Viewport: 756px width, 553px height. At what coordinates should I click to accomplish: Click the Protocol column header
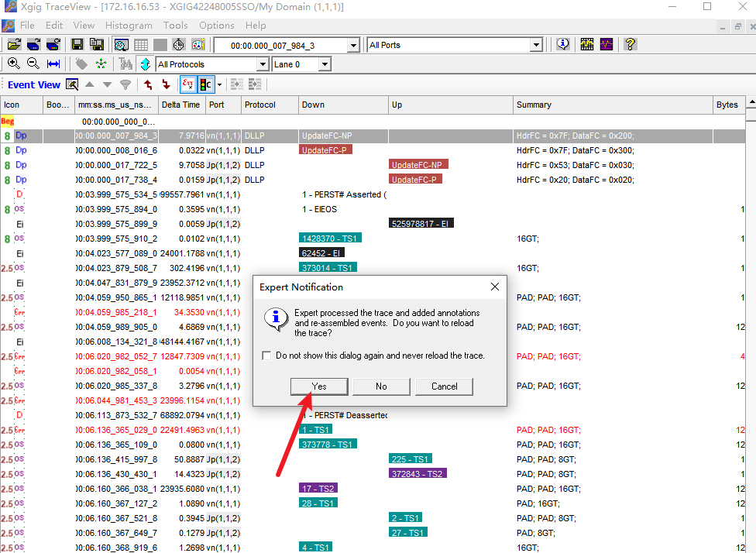coord(270,105)
